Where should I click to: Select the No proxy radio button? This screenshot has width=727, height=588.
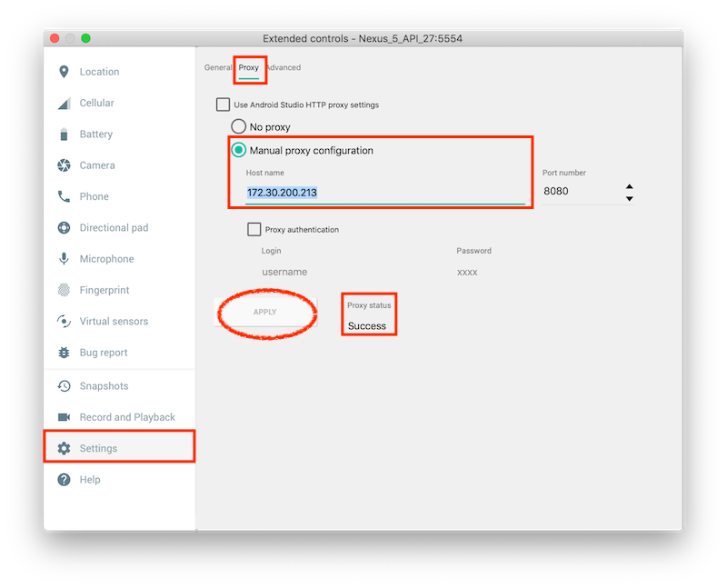point(238,126)
